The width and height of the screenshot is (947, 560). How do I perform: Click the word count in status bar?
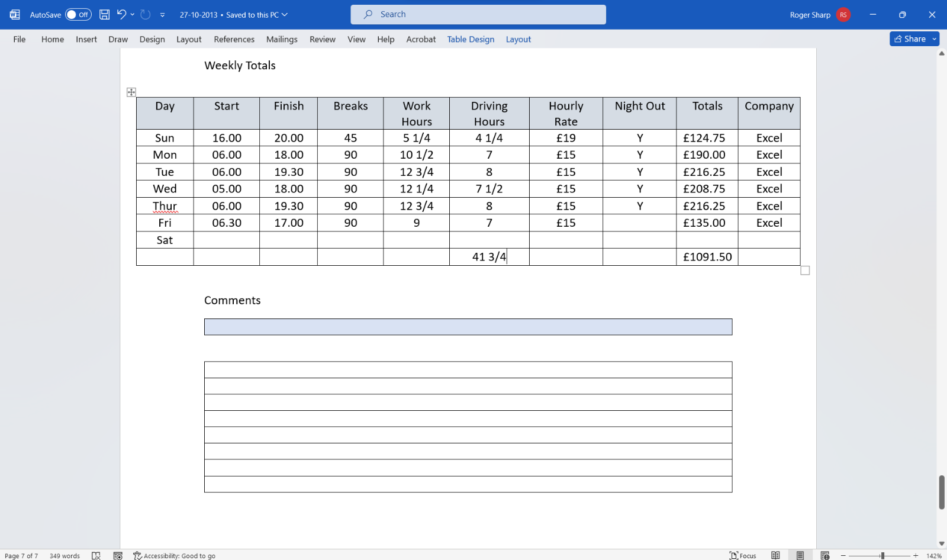click(65, 555)
